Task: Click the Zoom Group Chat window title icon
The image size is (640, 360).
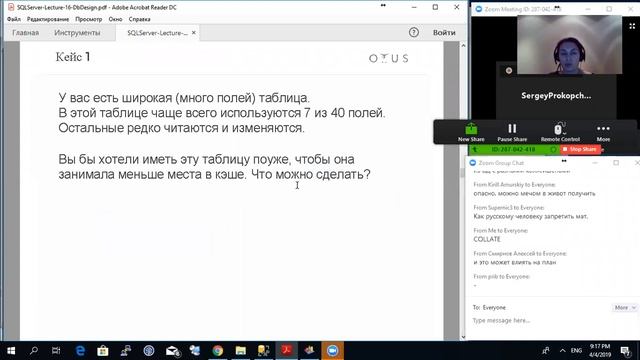Action: click(x=473, y=163)
